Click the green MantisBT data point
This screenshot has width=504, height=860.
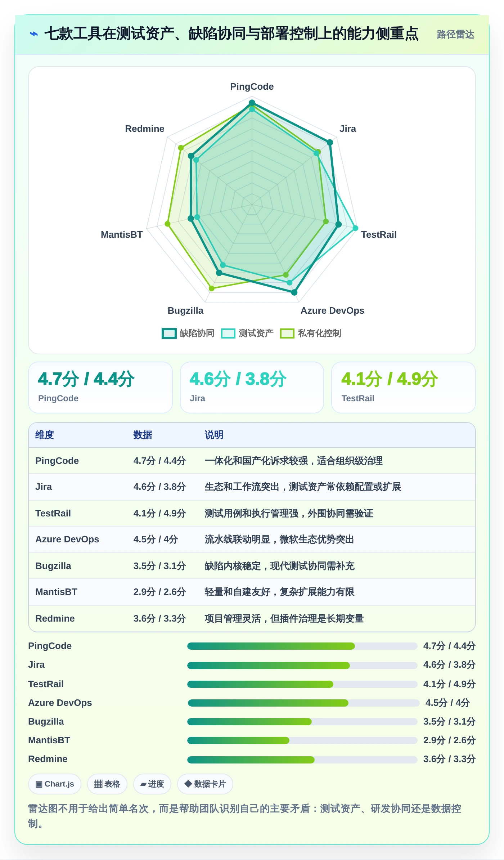click(167, 224)
